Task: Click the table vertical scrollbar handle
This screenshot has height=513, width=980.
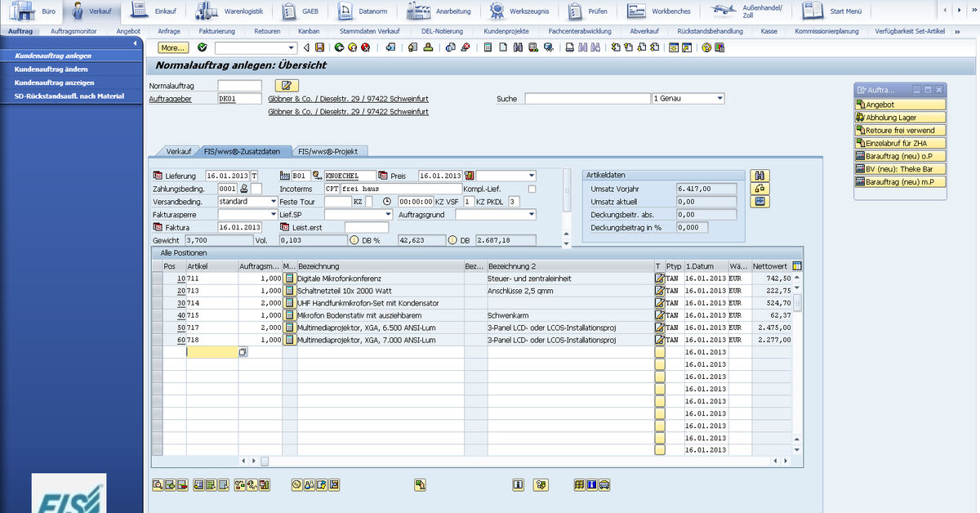Action: pos(798,303)
